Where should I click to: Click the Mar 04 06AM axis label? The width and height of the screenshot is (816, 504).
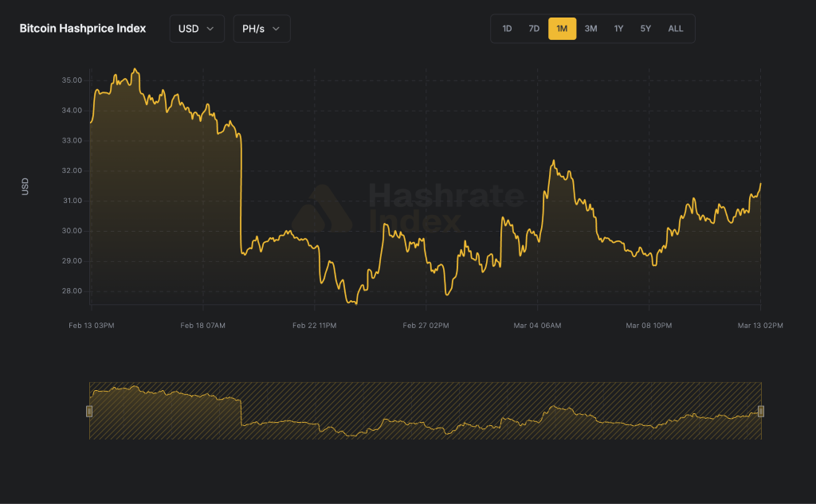[538, 326]
